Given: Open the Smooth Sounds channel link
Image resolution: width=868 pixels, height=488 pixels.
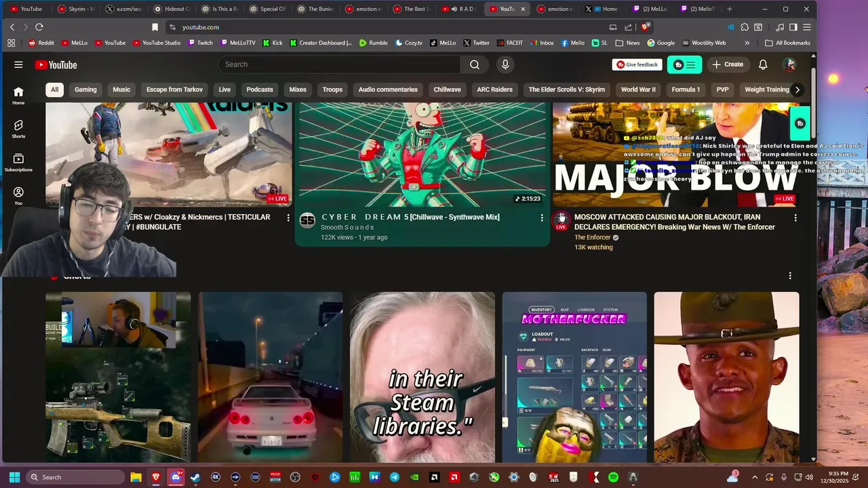Looking at the screenshot, I should click(x=347, y=227).
